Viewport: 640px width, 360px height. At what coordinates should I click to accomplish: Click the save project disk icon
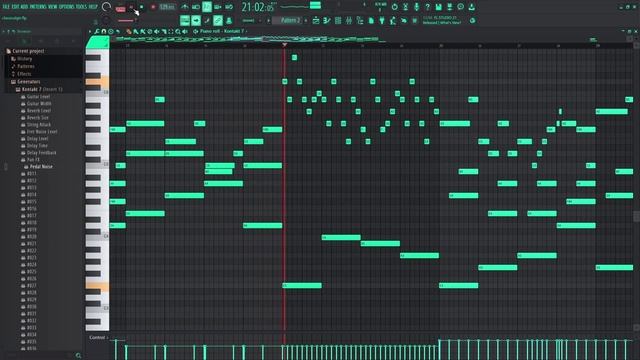(x=438, y=7)
